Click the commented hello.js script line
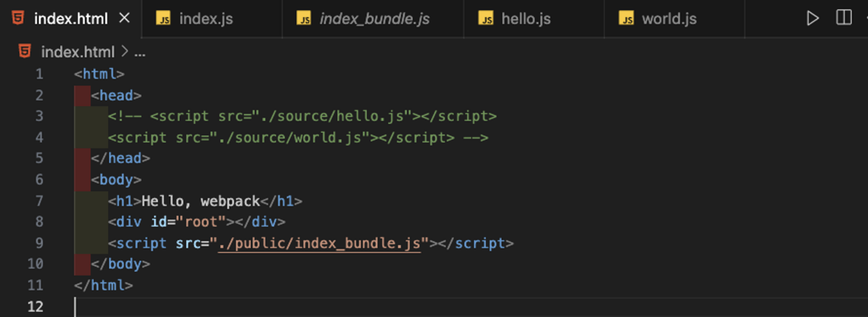Screen dimensions: 868x317 pos(302,116)
